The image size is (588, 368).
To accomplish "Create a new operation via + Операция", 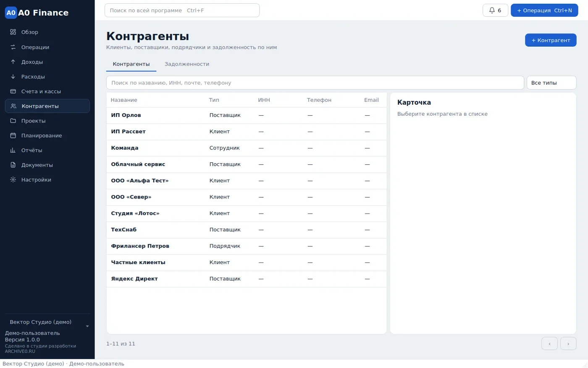I will (x=544, y=11).
